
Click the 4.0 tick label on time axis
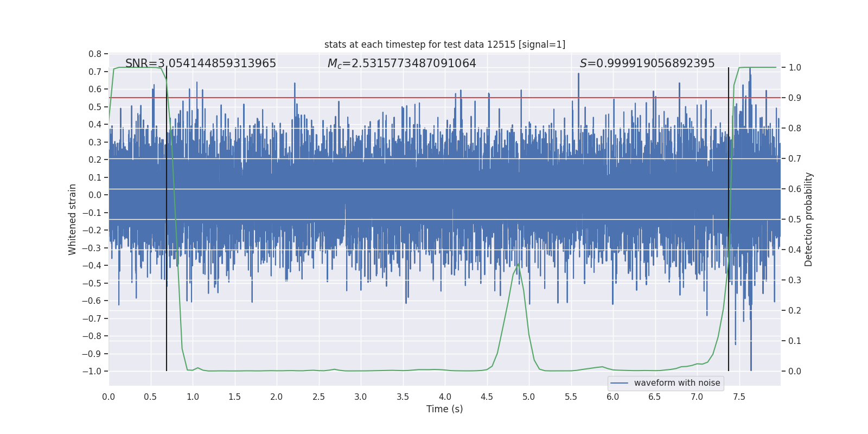(445, 397)
